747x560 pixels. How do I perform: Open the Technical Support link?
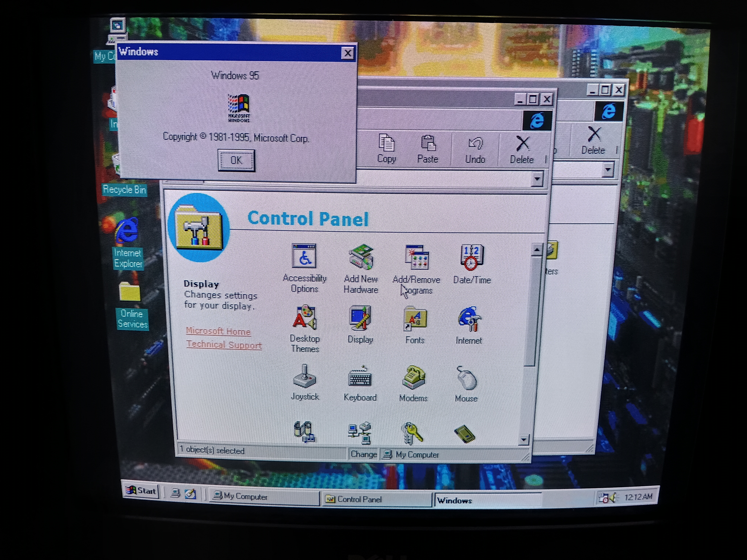point(224,345)
